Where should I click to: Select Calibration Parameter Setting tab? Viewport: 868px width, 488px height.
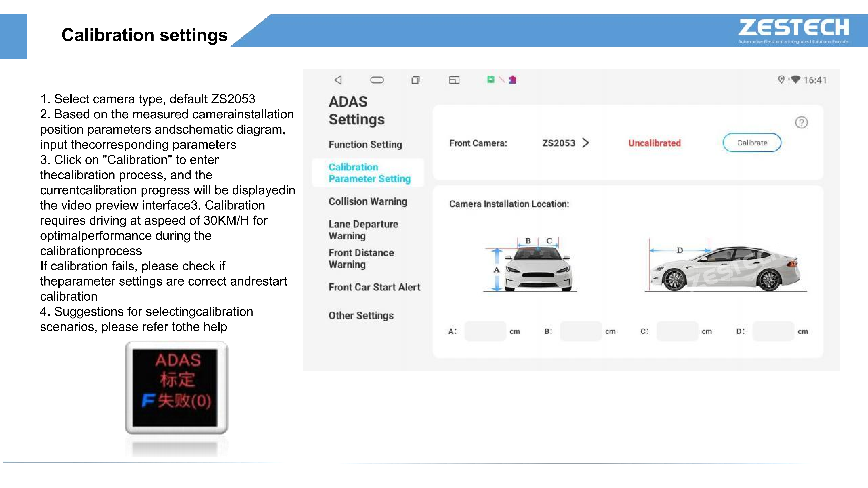pos(369,173)
